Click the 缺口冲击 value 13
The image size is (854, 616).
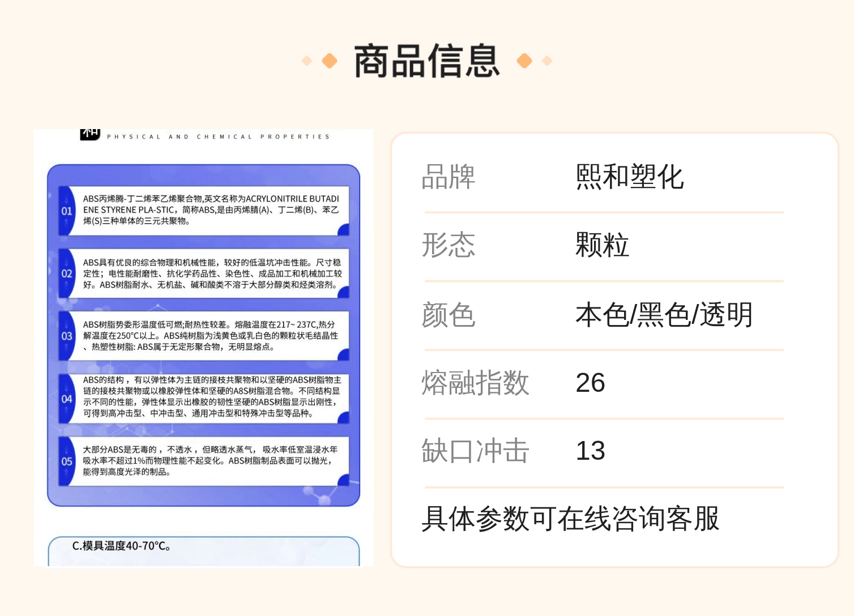(x=591, y=451)
